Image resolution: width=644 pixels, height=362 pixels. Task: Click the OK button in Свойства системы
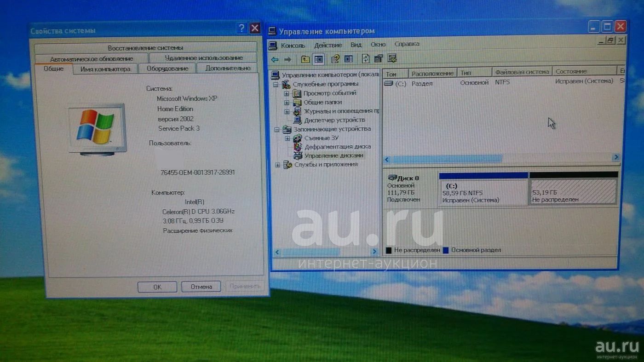tap(157, 287)
